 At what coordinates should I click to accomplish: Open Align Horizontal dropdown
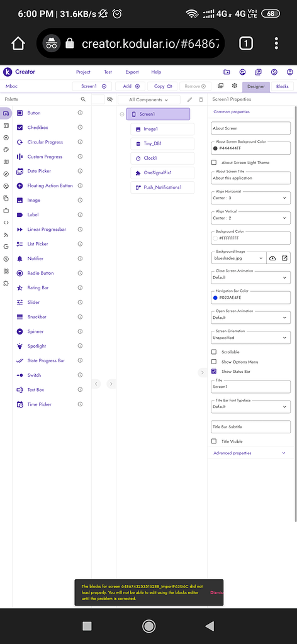click(250, 197)
